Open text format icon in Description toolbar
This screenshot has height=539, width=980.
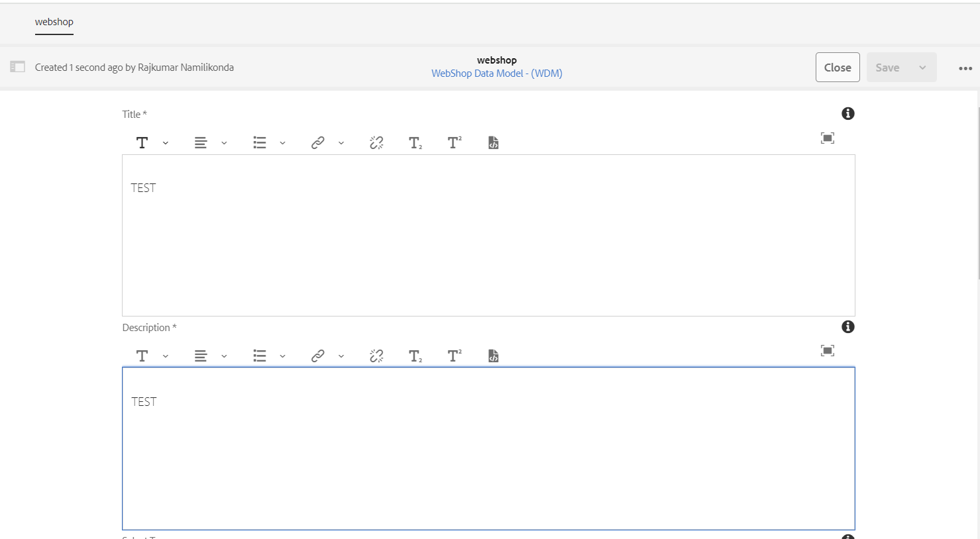142,356
